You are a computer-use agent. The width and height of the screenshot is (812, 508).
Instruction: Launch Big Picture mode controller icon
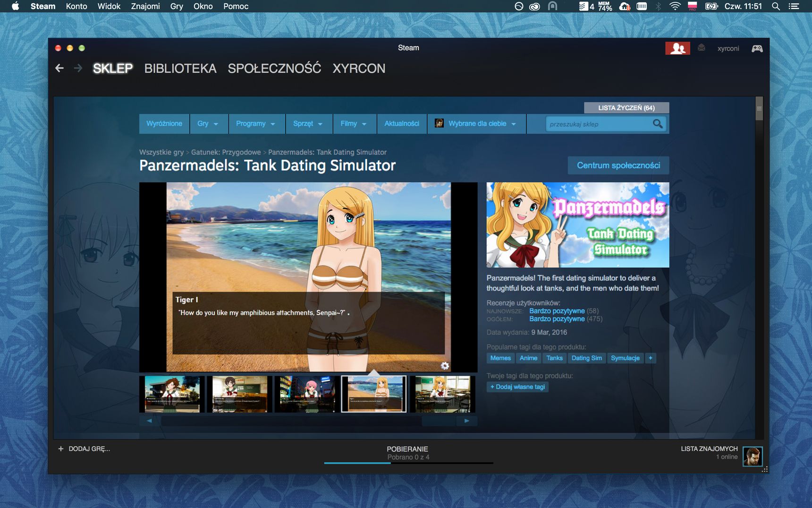coord(757,48)
